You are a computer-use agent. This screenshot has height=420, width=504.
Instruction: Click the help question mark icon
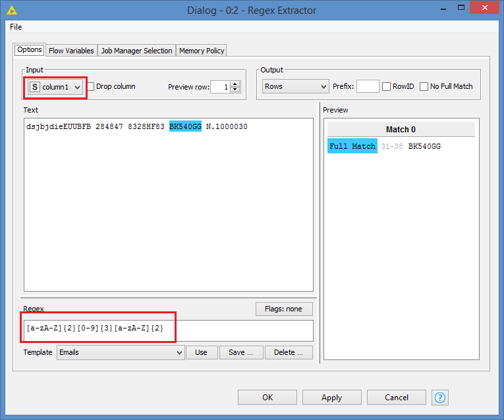[x=441, y=398]
